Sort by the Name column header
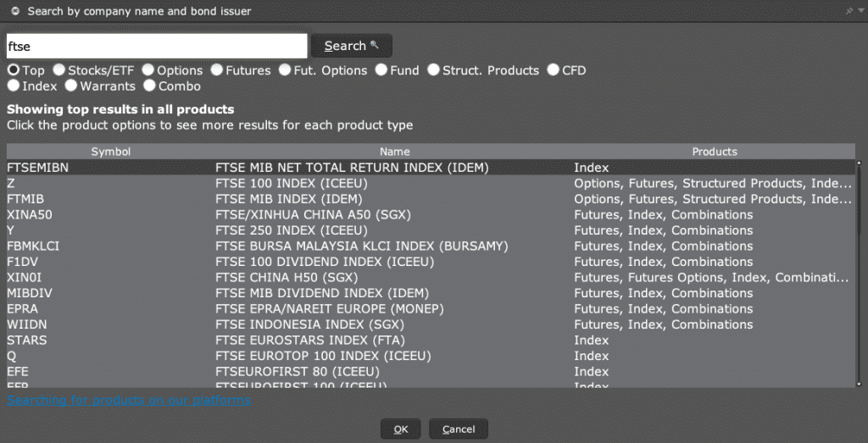This screenshot has height=443, width=868. (x=395, y=152)
